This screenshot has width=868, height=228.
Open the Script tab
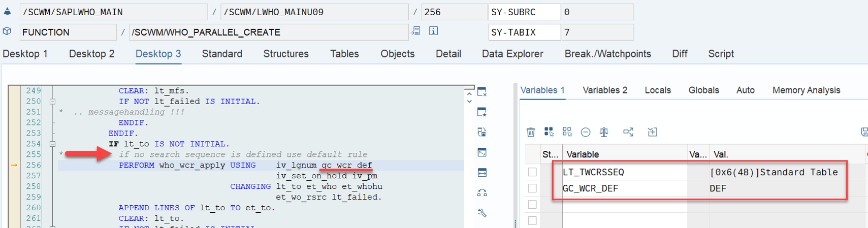pyautogui.click(x=721, y=54)
